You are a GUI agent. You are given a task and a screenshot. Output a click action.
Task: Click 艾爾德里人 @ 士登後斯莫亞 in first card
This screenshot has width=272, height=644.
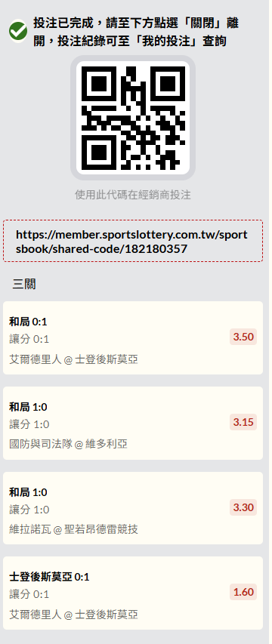(73, 360)
